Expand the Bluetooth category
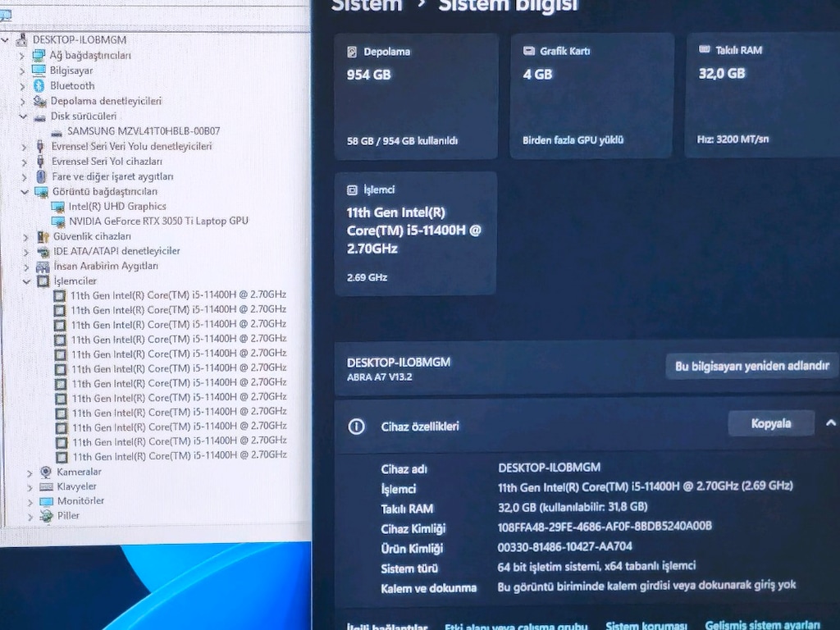This screenshot has height=630, width=840. [x=22, y=85]
